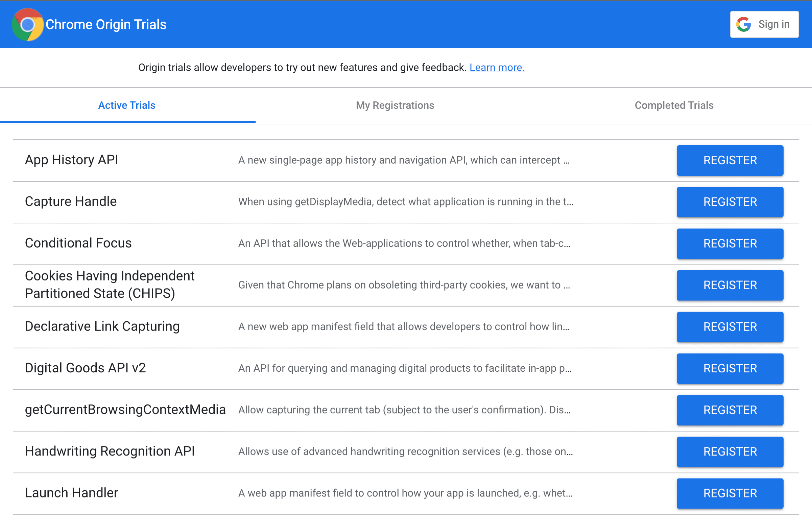Register for Declarative Link Capturing trial
The height and width of the screenshot is (517, 812).
point(730,326)
